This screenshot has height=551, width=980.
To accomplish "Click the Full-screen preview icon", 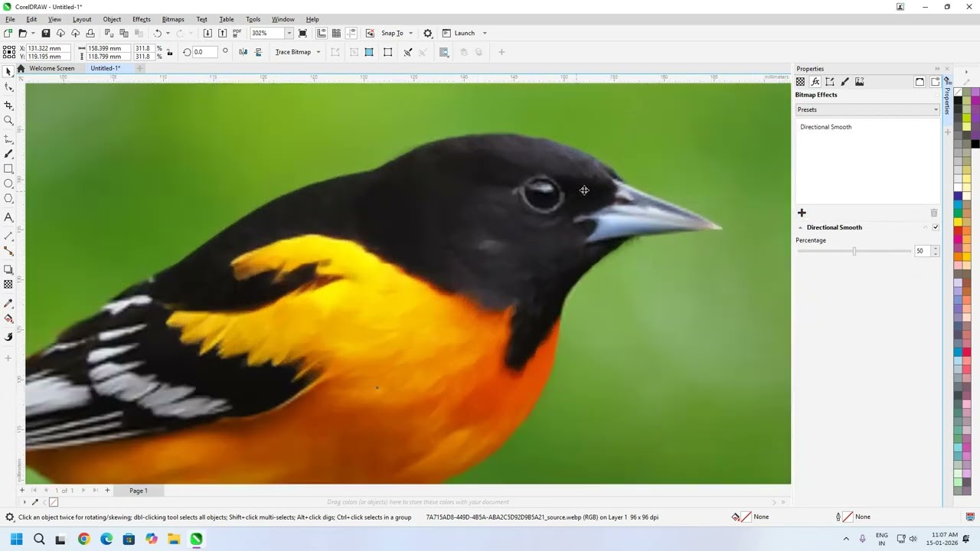I will (303, 33).
